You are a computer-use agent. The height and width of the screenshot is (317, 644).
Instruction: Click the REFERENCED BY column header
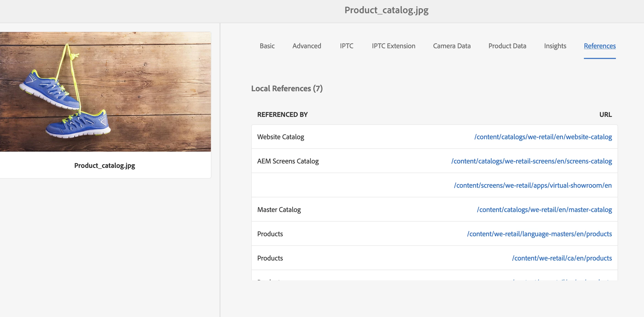click(x=282, y=115)
